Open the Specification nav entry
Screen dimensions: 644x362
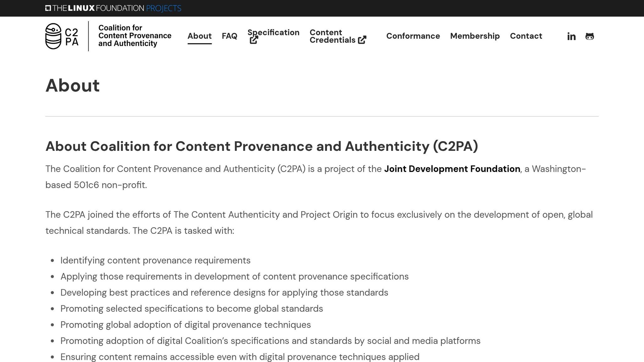[273, 32]
